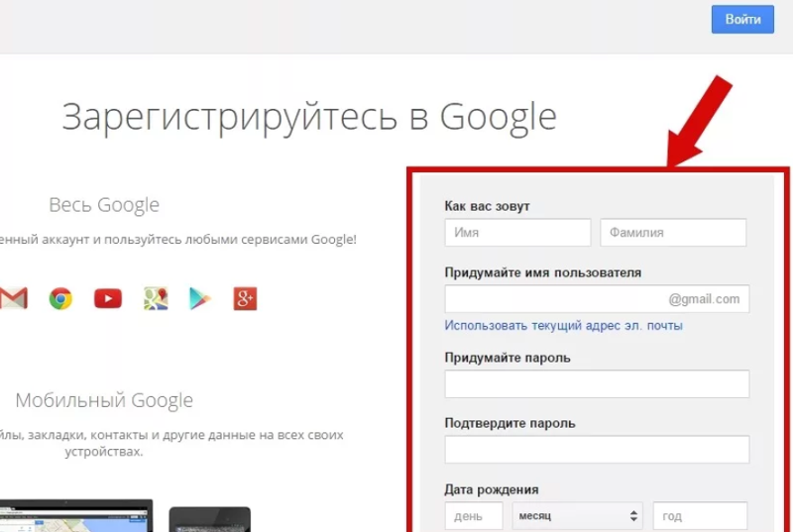Screen dimensions: 793x532
Task: Click the dark tablet device thumbnail
Action: tap(210, 519)
